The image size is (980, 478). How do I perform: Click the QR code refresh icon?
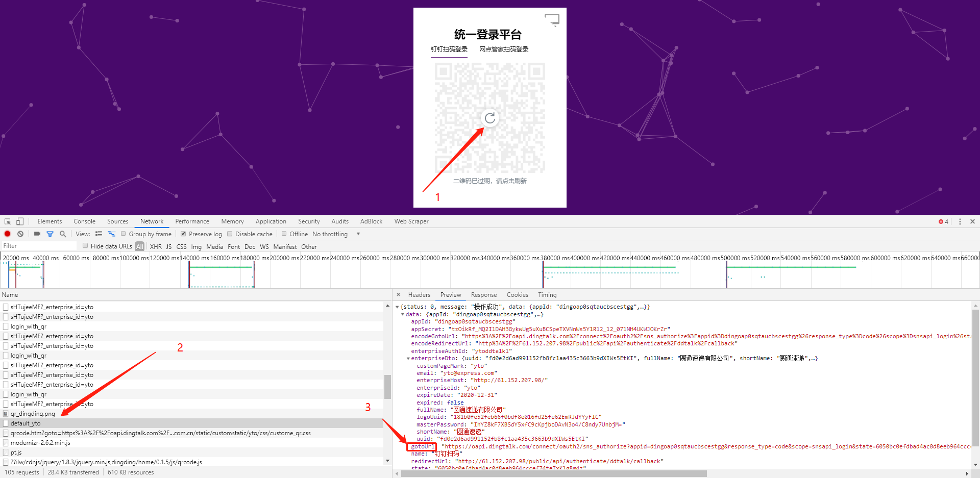490,118
